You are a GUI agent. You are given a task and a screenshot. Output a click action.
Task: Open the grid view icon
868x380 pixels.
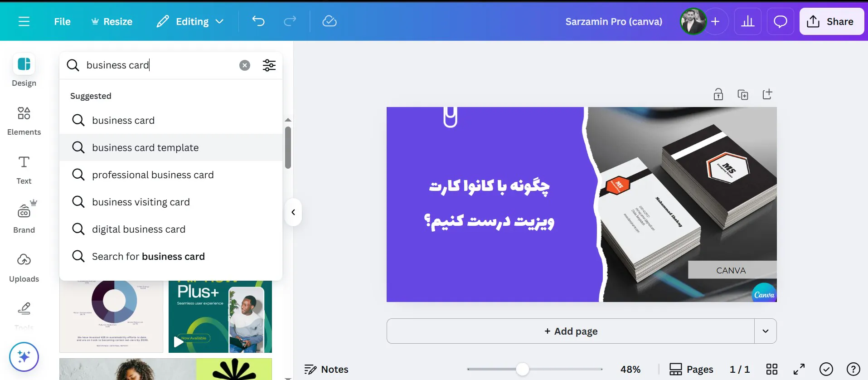click(772, 369)
